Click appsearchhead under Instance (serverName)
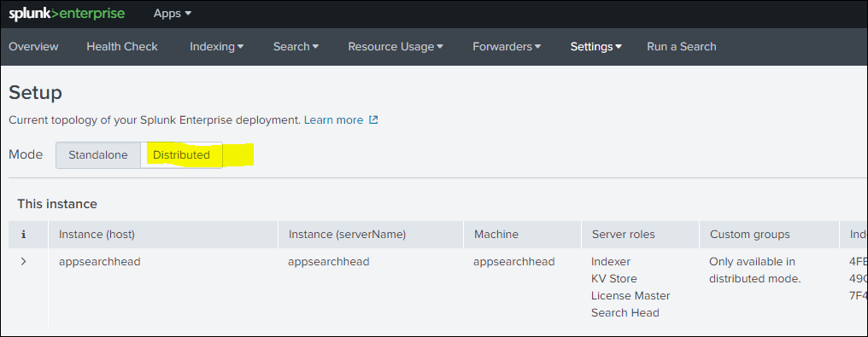 click(328, 261)
